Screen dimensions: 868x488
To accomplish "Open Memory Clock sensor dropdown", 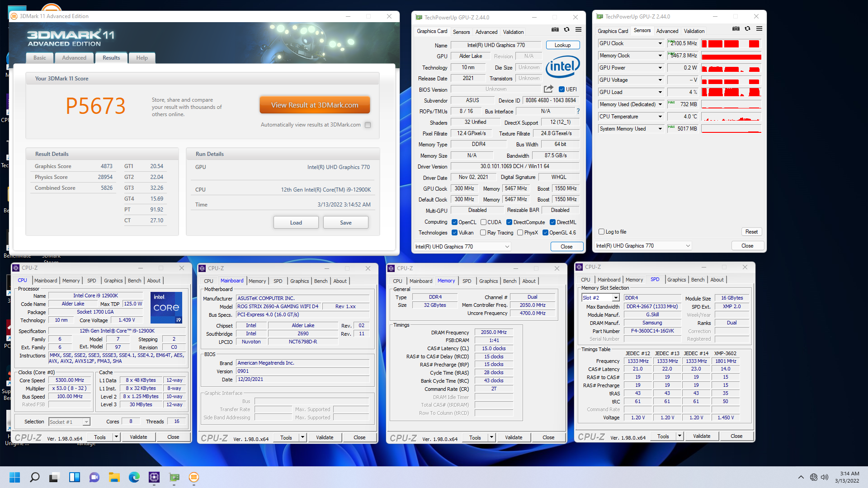I will point(660,56).
